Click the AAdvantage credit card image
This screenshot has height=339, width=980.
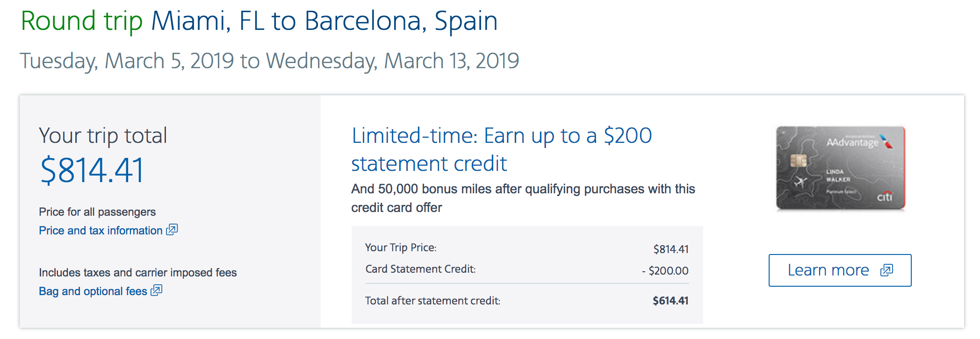coord(840,168)
